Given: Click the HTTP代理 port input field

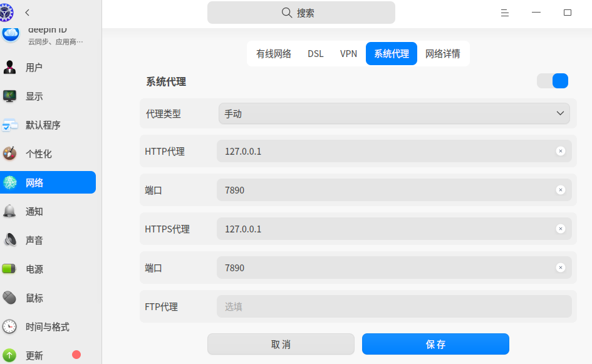Looking at the screenshot, I should [394, 190].
